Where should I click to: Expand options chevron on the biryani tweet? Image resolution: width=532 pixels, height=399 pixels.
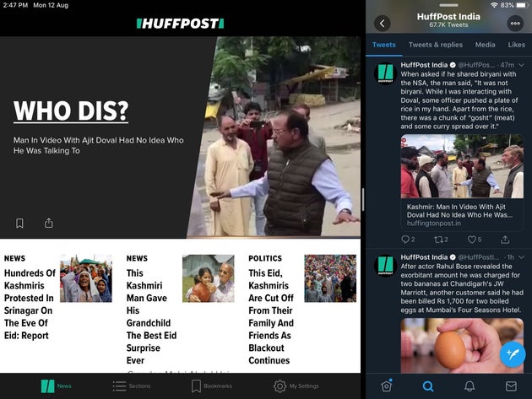pyautogui.click(x=522, y=65)
